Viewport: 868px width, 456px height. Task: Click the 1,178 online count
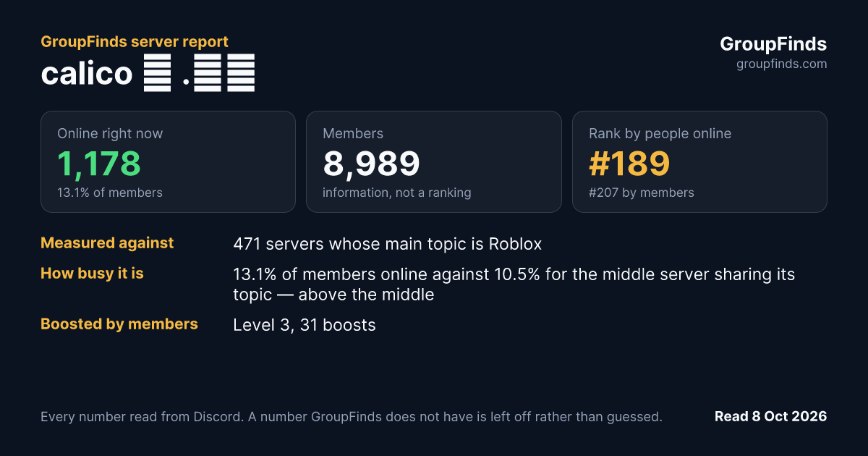tap(99, 164)
